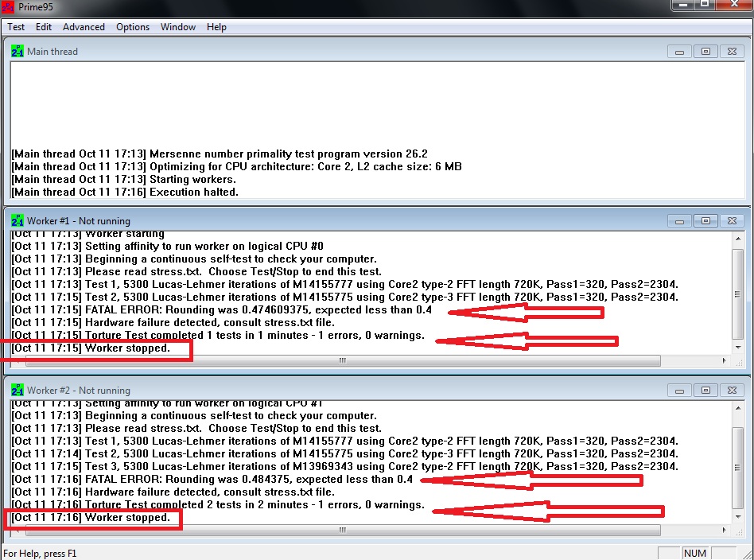Click Worker #1 vertical scrollbar thumb
754x560 pixels.
tap(737, 294)
